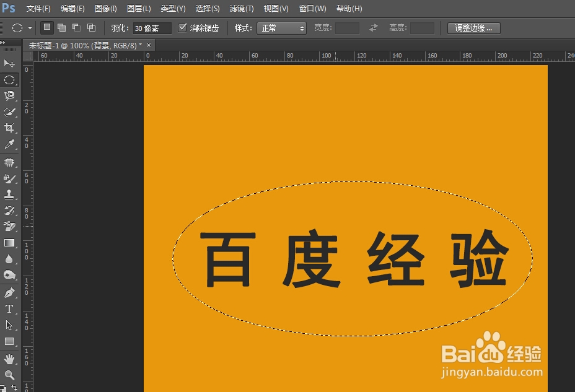Open the 图层(L) menu
Screen dimensions: 575x392
coord(139,9)
